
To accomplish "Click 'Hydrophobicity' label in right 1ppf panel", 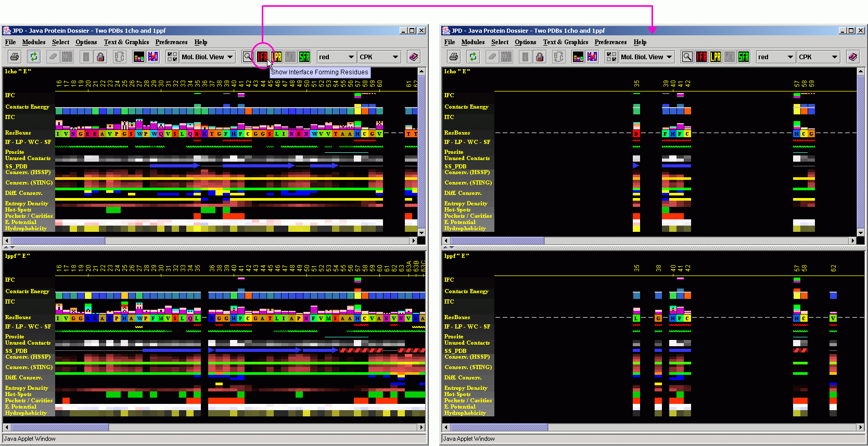I will tap(465, 413).
